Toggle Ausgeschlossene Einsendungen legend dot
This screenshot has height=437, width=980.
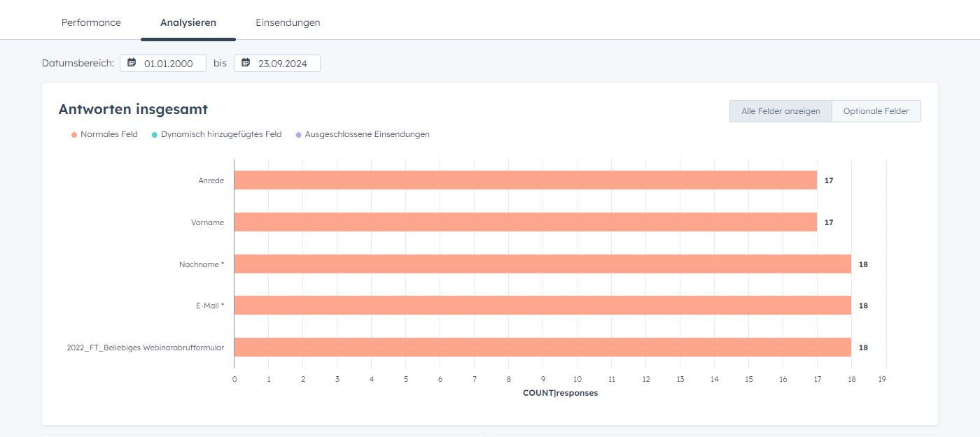point(299,135)
